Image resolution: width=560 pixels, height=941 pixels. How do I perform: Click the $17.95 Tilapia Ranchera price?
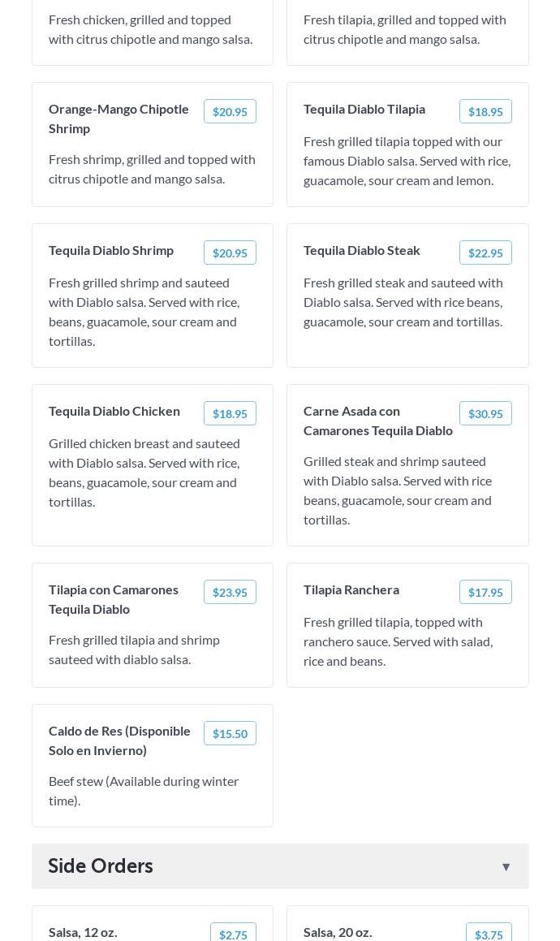coord(485,593)
